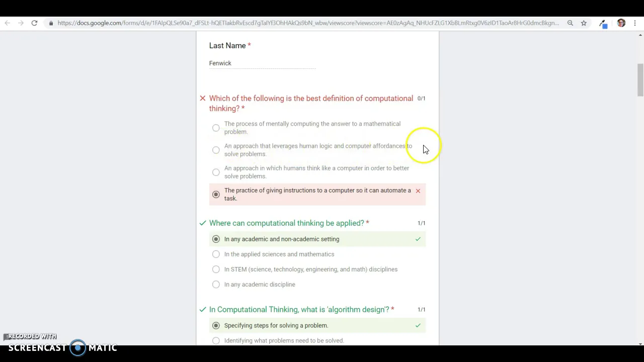Bookmark this page with the star icon
The height and width of the screenshot is (362, 644).
584,23
